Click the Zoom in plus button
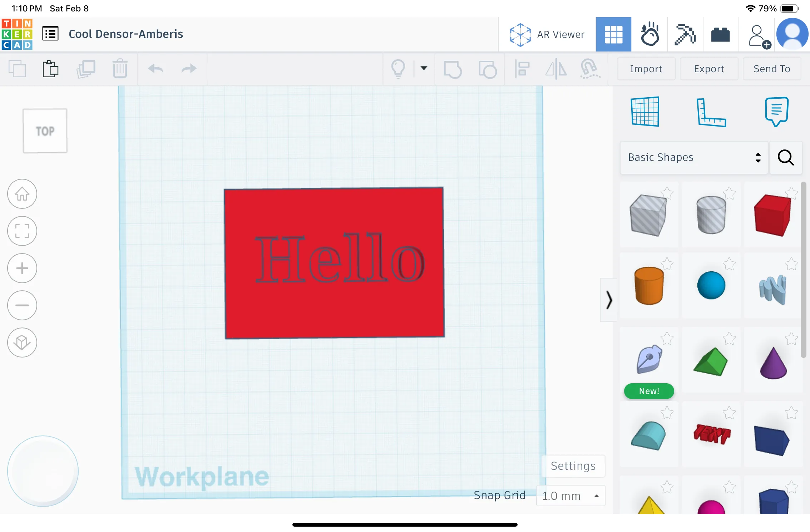810x532 pixels. 22,268
